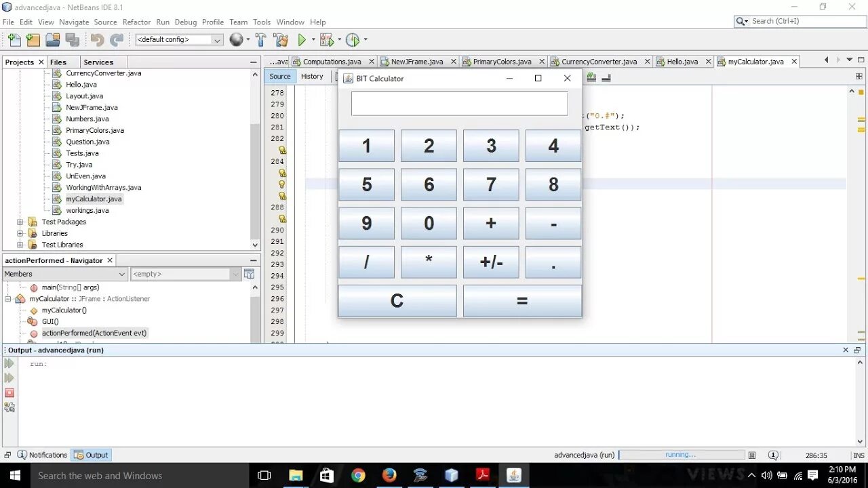868x488 pixels.
Task: Open the default config dropdown
Action: [x=179, y=40]
